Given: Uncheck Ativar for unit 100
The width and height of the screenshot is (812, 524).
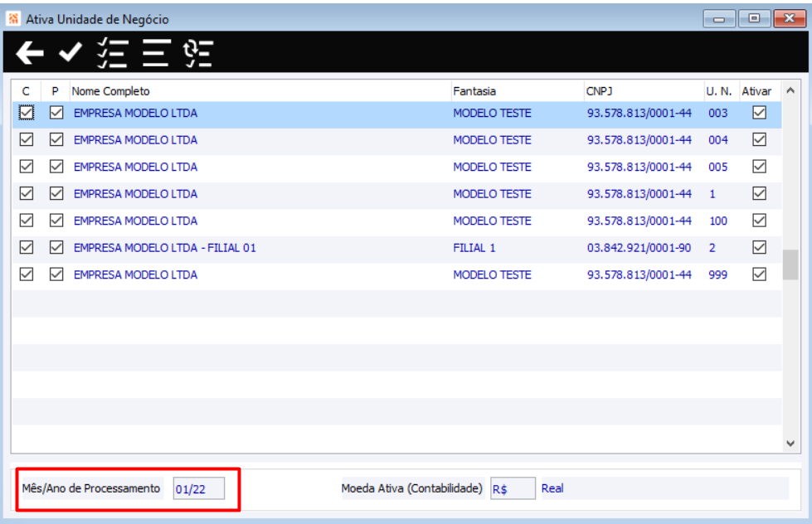Looking at the screenshot, I should [x=759, y=221].
